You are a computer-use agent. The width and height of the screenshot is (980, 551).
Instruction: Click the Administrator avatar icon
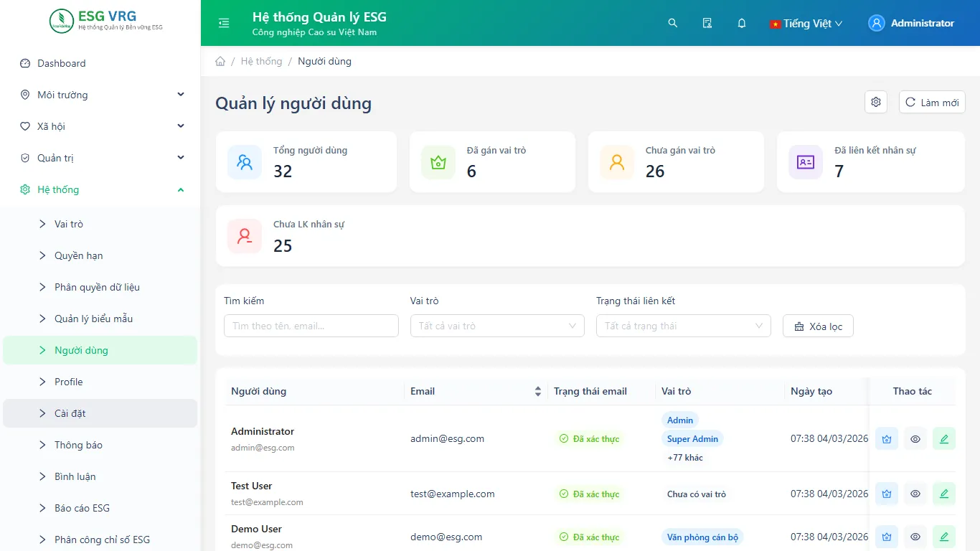coord(877,23)
